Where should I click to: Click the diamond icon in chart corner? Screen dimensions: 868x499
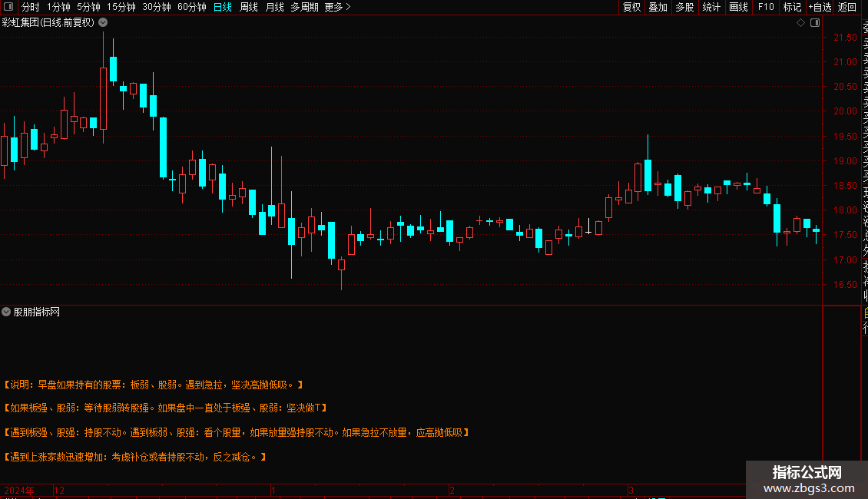tap(800, 23)
